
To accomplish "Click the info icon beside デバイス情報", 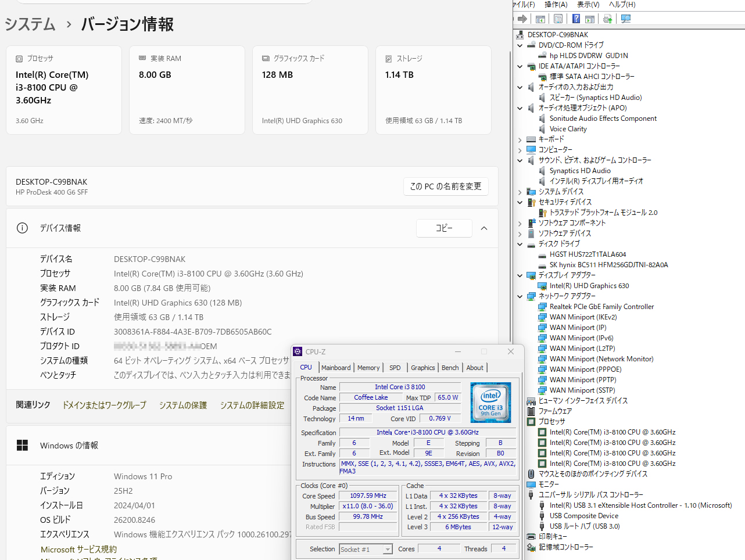I will point(22,228).
